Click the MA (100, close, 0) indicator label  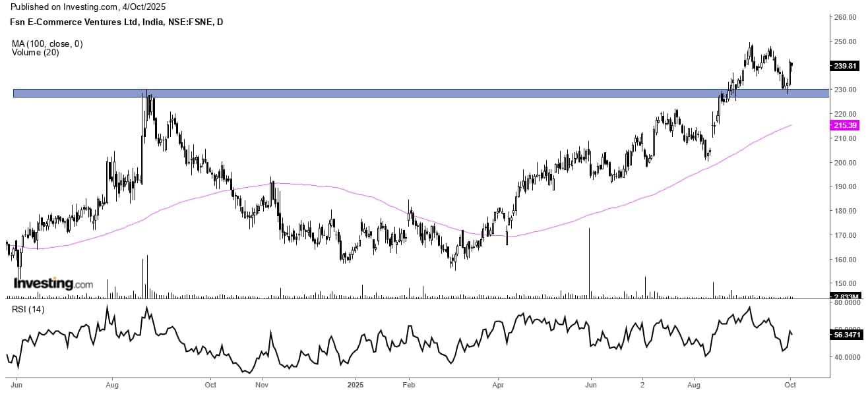click(47, 43)
